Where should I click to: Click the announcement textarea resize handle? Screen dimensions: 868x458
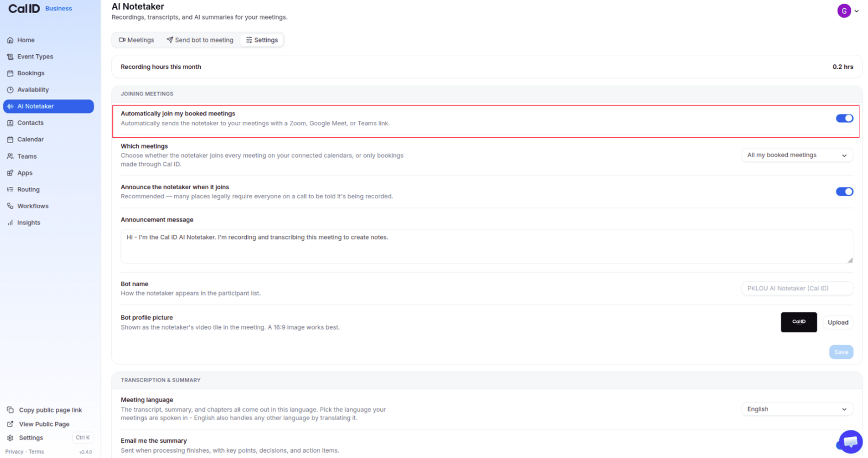tap(850, 261)
